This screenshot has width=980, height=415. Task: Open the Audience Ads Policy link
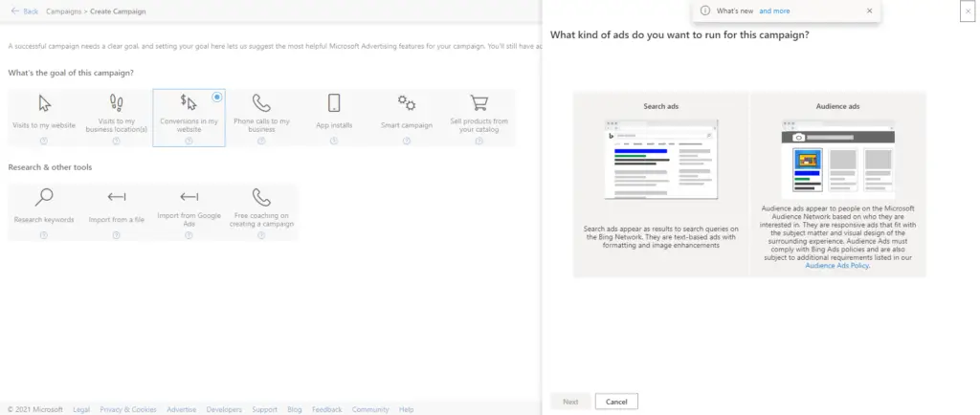point(836,265)
